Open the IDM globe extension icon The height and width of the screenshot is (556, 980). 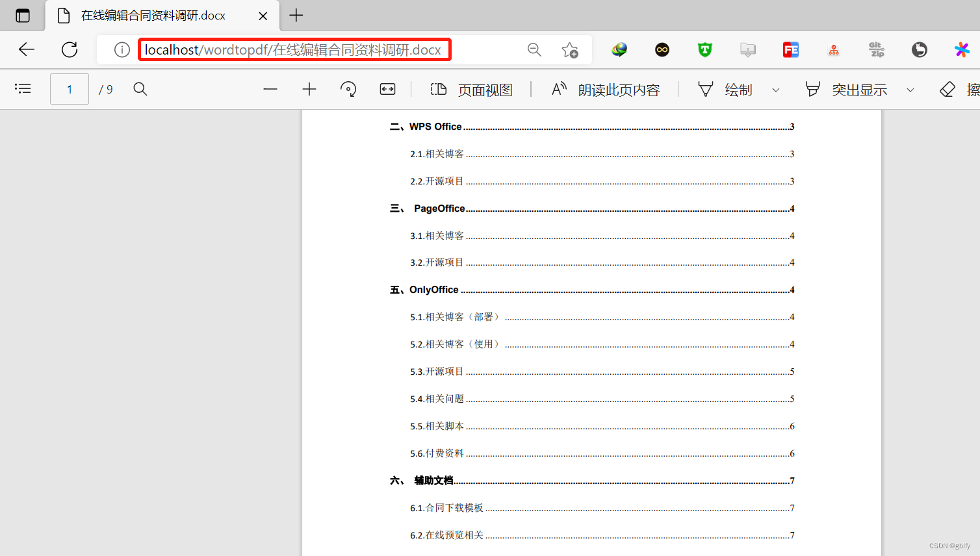click(619, 49)
